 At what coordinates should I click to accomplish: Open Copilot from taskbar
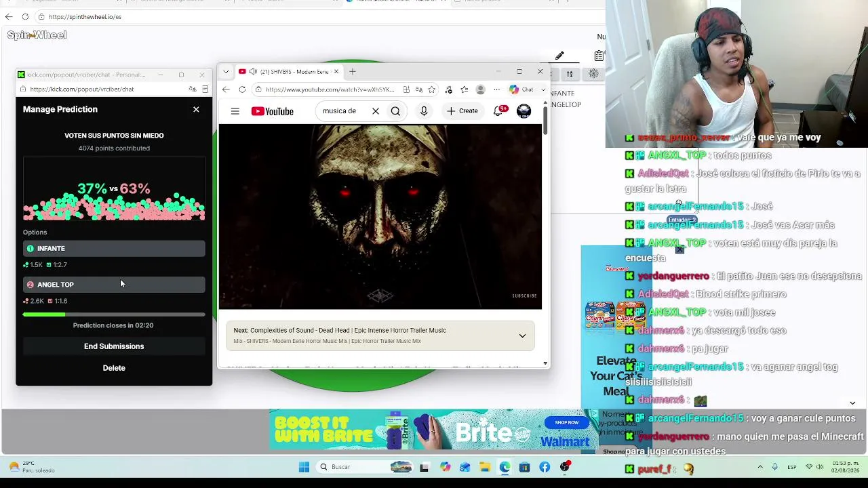pos(445,467)
